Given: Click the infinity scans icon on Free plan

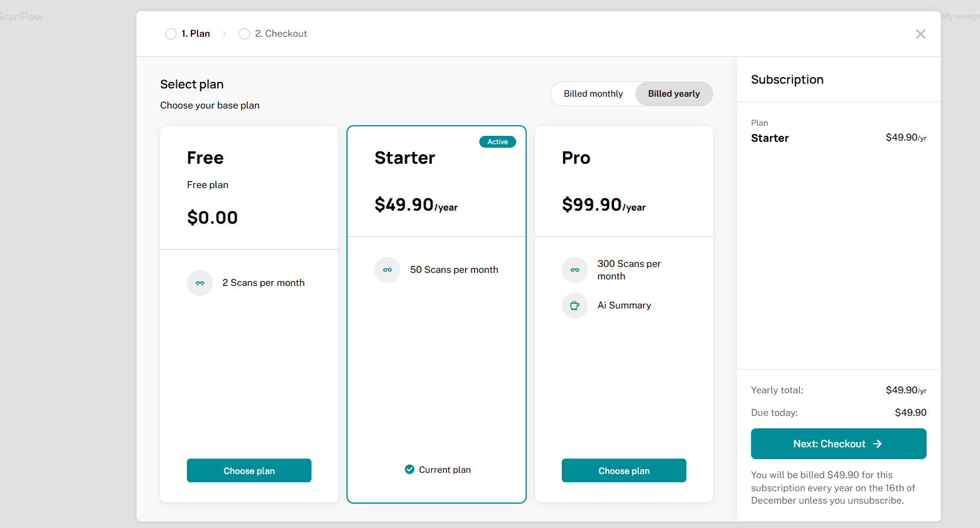Looking at the screenshot, I should 199,283.
